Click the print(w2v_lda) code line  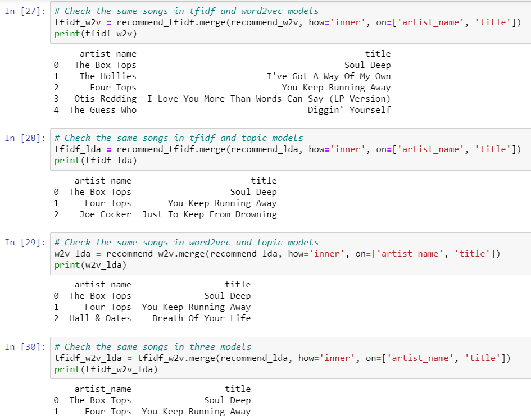(90, 265)
